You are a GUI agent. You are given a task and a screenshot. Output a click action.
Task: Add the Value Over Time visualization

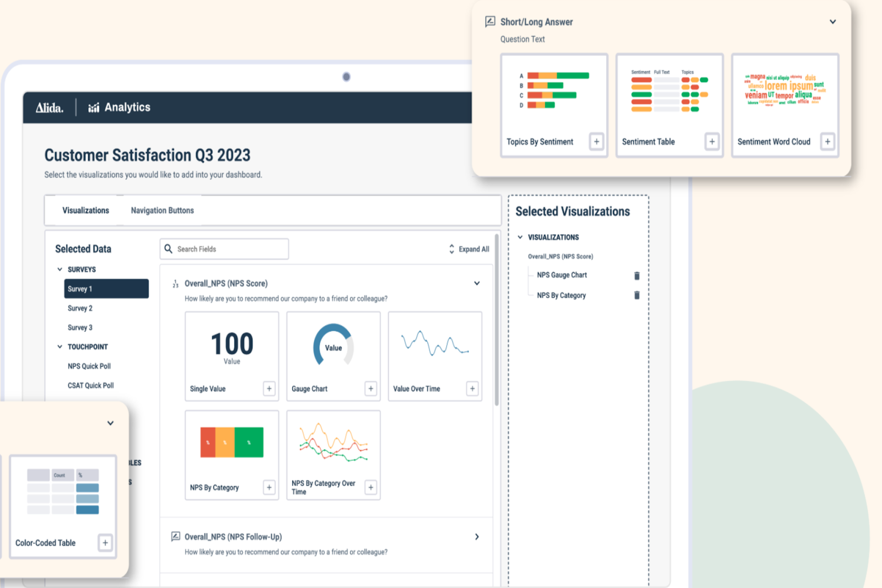[472, 389]
